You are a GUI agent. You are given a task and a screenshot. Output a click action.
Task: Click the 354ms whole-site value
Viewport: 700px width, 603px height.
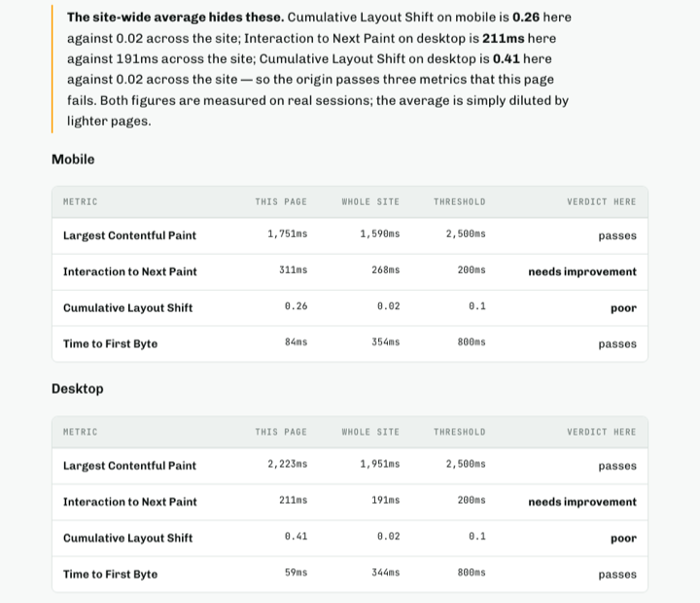click(386, 342)
